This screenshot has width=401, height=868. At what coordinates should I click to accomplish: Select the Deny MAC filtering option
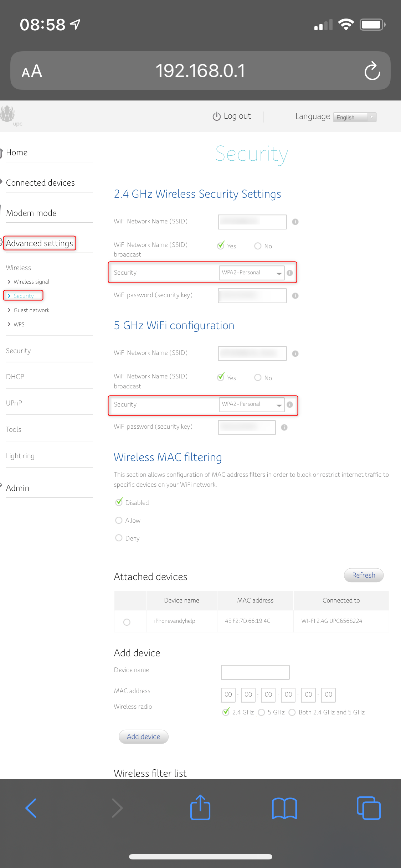(x=119, y=538)
